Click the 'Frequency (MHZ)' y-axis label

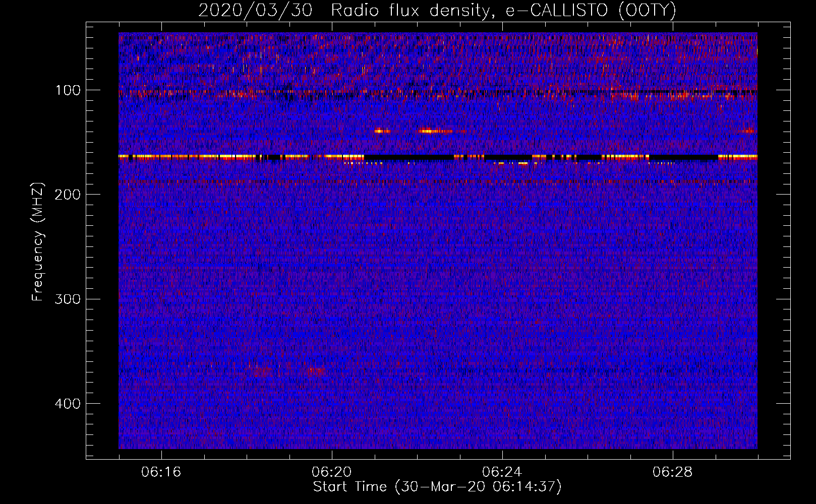pyautogui.click(x=38, y=242)
